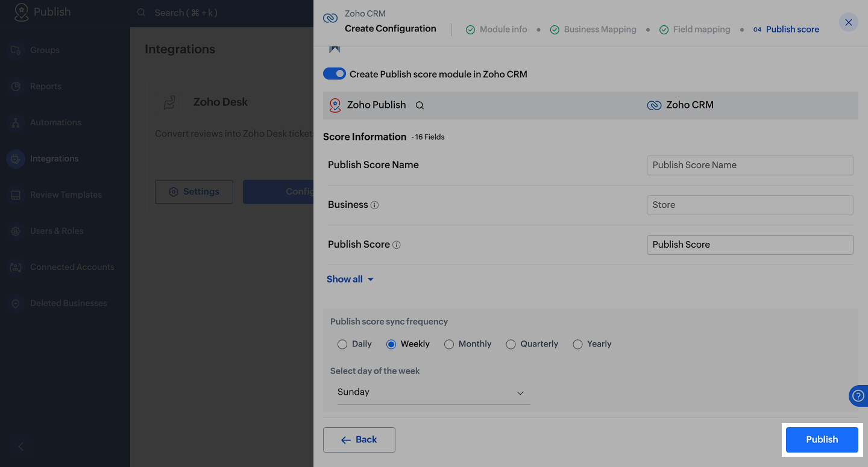Click the Integrations sidebar icon
The width and height of the screenshot is (868, 467).
click(x=16, y=158)
